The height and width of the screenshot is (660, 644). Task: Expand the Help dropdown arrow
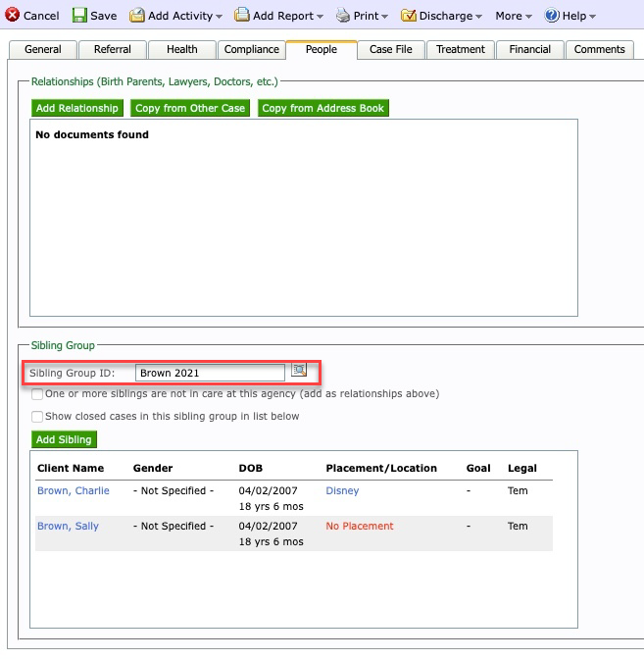592,17
